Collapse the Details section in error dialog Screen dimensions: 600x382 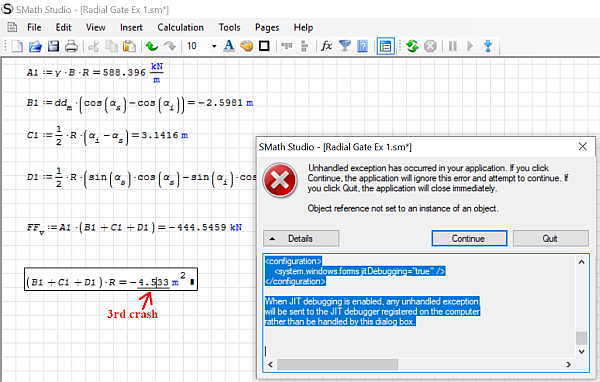click(x=301, y=238)
